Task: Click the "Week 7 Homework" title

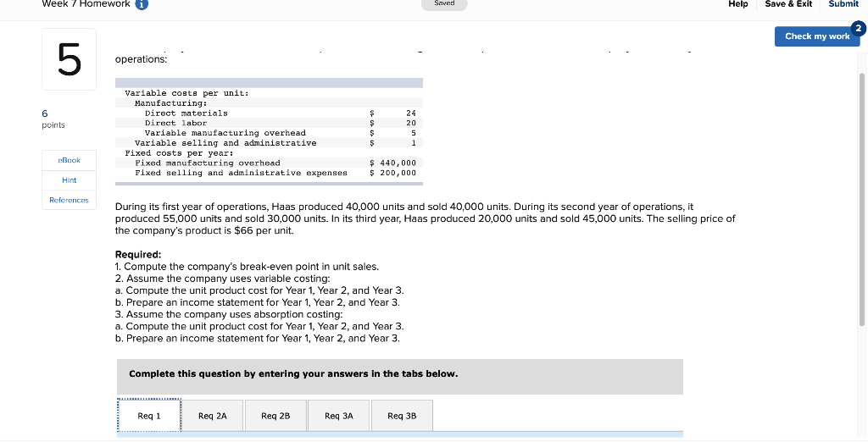Action: pos(86,4)
